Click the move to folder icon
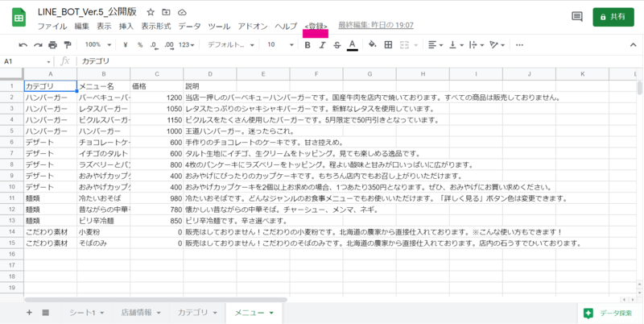The width and height of the screenshot is (644, 324). tap(167, 12)
